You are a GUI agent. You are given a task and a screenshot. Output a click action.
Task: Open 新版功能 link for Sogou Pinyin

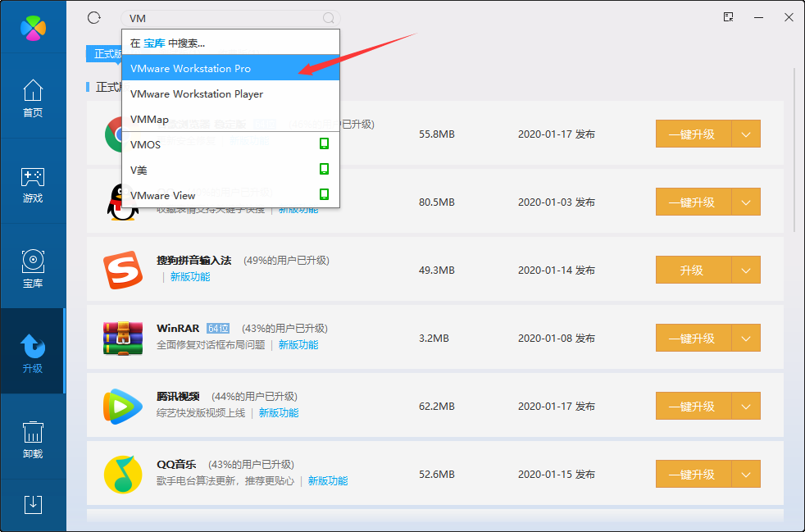190,277
